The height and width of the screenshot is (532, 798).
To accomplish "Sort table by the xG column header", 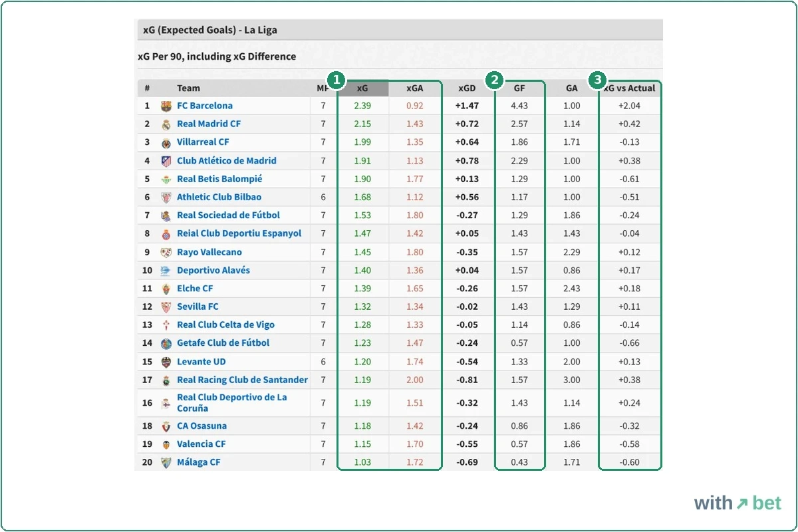I will (x=362, y=88).
